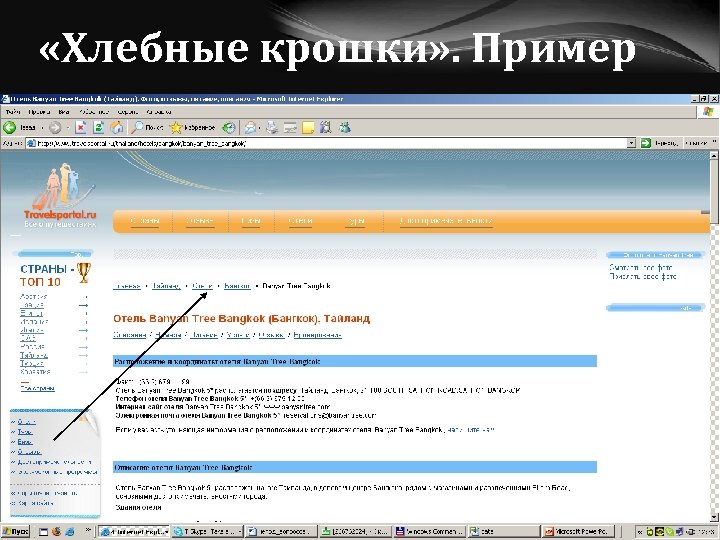This screenshot has height=540, width=720.
Task: Click the Windows flag throbber icon
Action: 708,111
